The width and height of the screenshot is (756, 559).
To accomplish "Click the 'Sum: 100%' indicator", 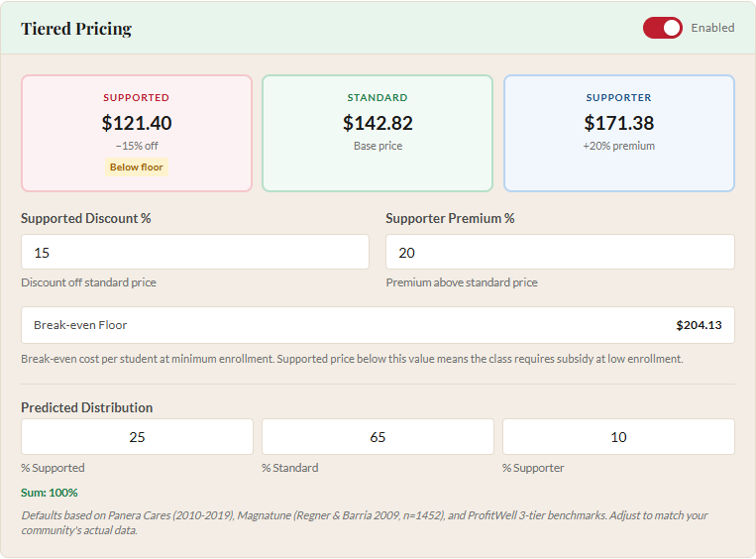I will coord(50,493).
